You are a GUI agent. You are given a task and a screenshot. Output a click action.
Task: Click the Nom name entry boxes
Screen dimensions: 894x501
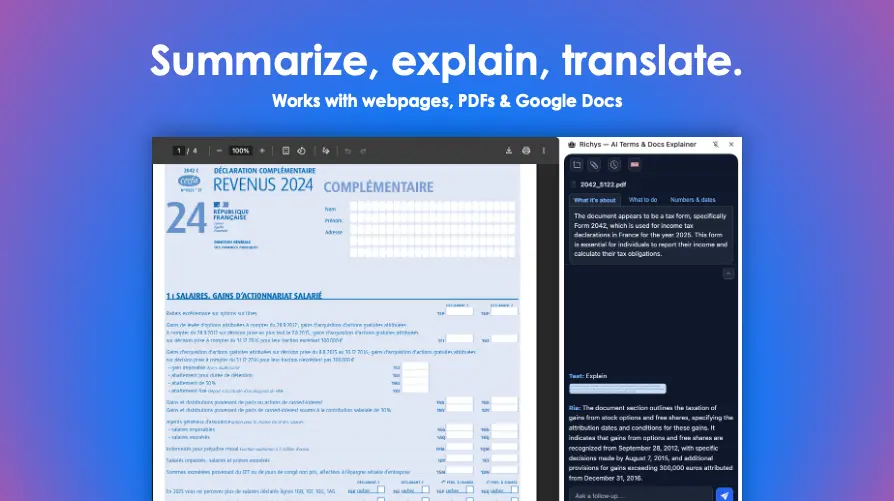coord(432,206)
